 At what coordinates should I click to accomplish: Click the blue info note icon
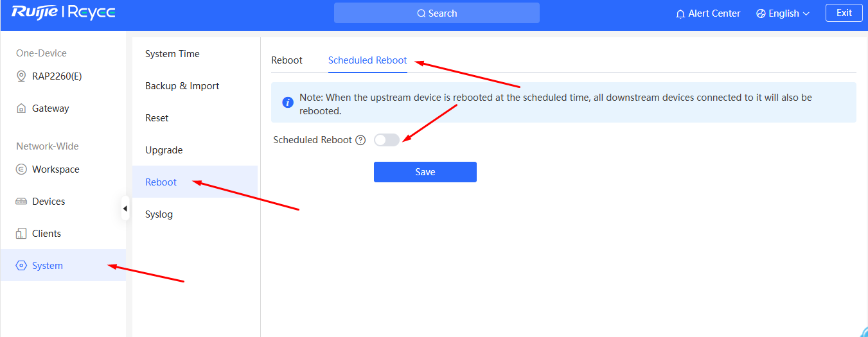pyautogui.click(x=288, y=103)
